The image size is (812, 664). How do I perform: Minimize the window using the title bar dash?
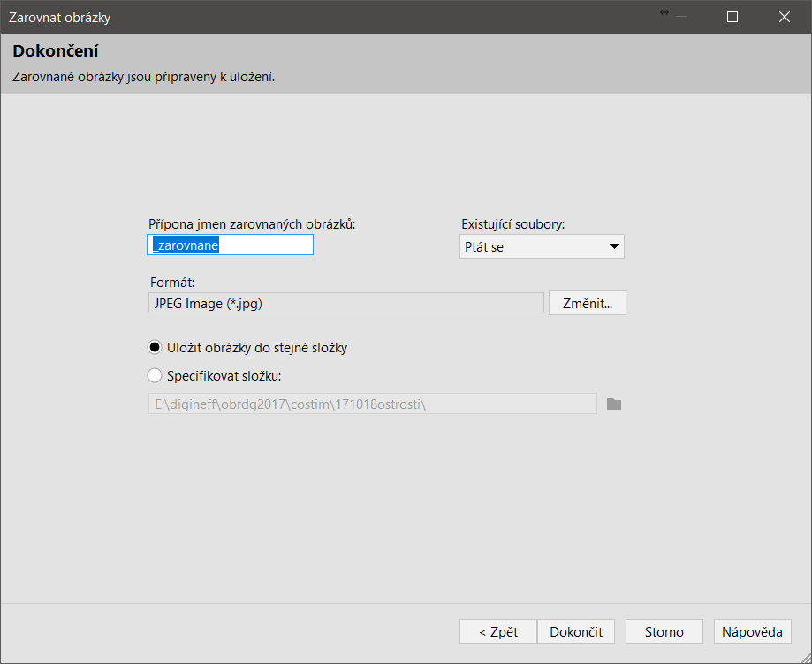pos(681,17)
